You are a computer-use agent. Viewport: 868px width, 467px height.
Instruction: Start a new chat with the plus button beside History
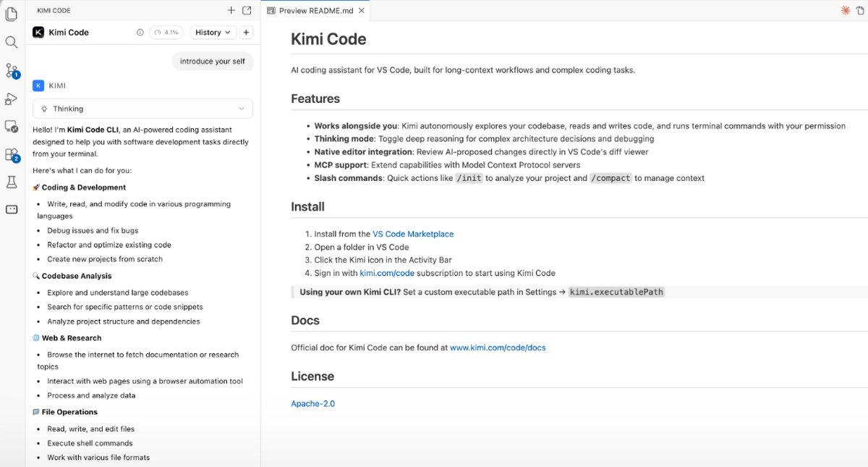click(246, 33)
